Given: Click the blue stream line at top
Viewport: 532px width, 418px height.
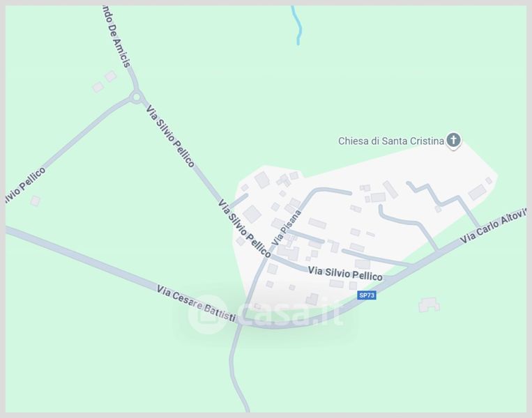Looking at the screenshot, I should click(297, 25).
